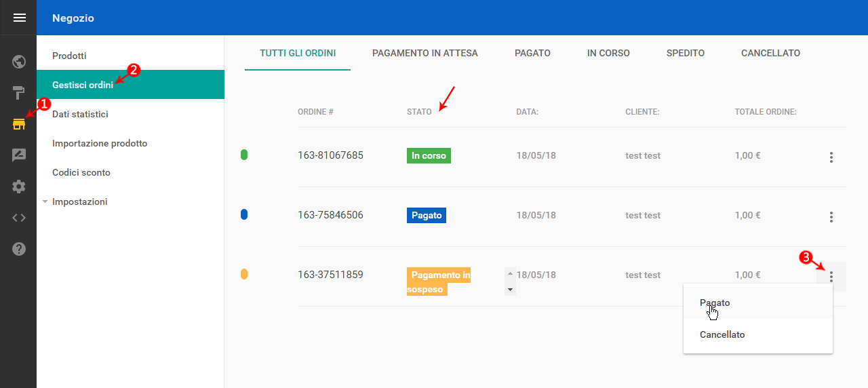Click the blue Pagato status badge
Screen dimensions: 868x388
pos(427,215)
